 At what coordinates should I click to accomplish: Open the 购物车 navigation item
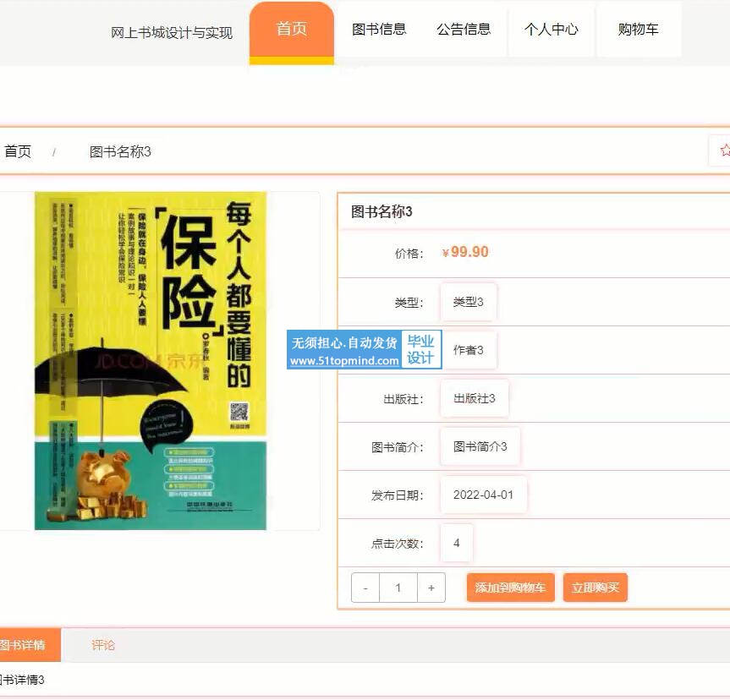click(639, 30)
